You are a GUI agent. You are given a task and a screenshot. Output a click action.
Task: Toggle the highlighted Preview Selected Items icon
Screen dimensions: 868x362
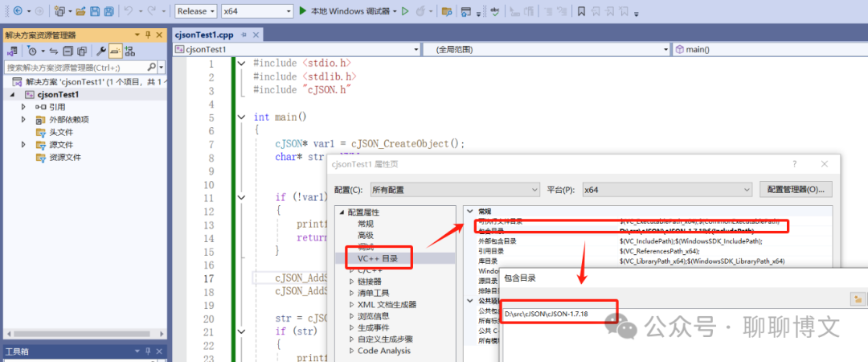click(115, 51)
